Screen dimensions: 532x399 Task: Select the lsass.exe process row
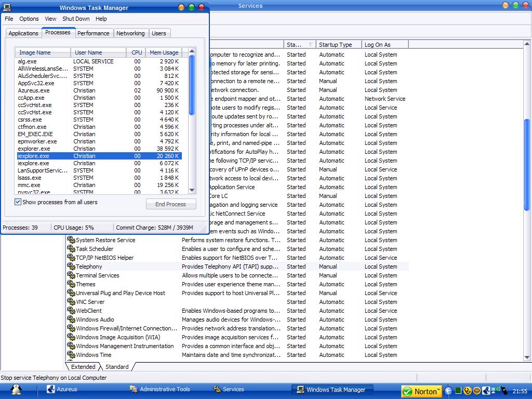coord(99,178)
